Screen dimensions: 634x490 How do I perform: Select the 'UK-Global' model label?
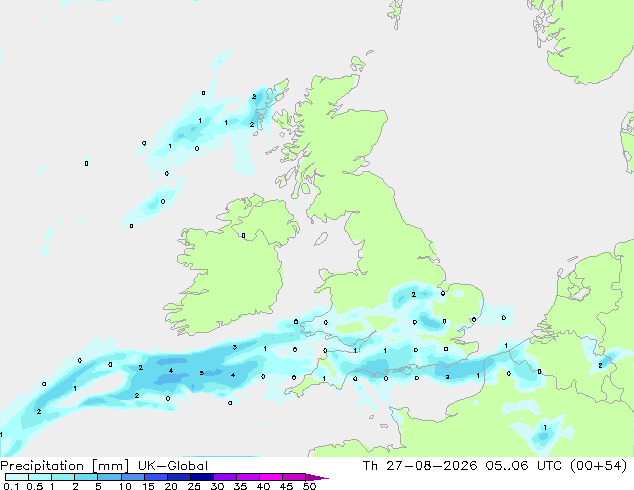(x=173, y=466)
